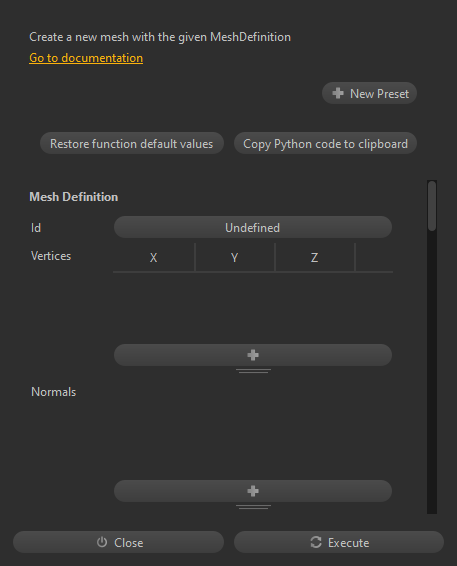
Task: Click the power icon on Close
Action: (x=102, y=542)
